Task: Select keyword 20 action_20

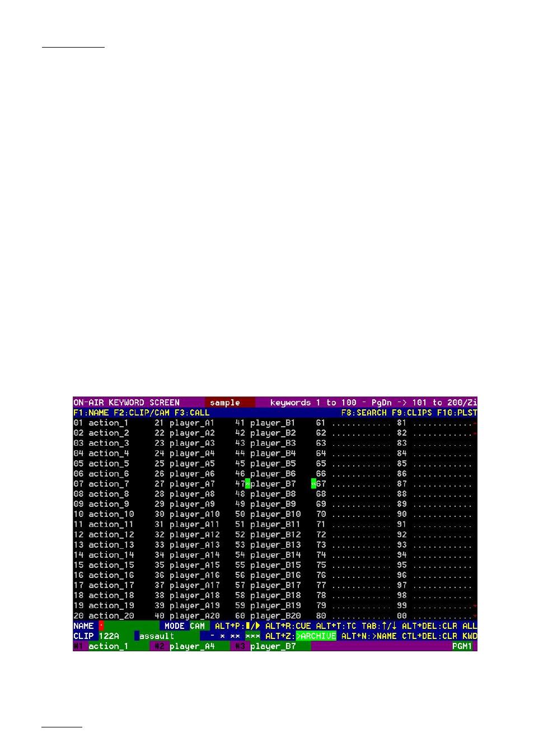Action: pyautogui.click(x=104, y=615)
